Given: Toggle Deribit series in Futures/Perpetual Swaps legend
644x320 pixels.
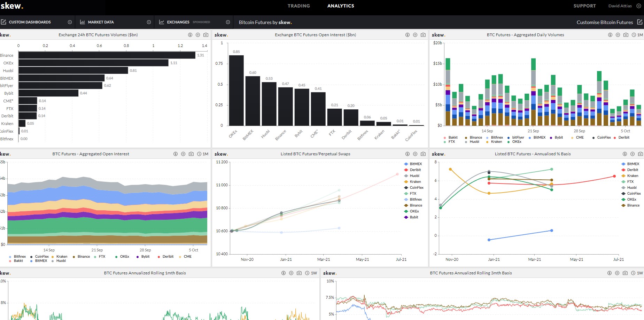Looking at the screenshot, I should tap(412, 170).
